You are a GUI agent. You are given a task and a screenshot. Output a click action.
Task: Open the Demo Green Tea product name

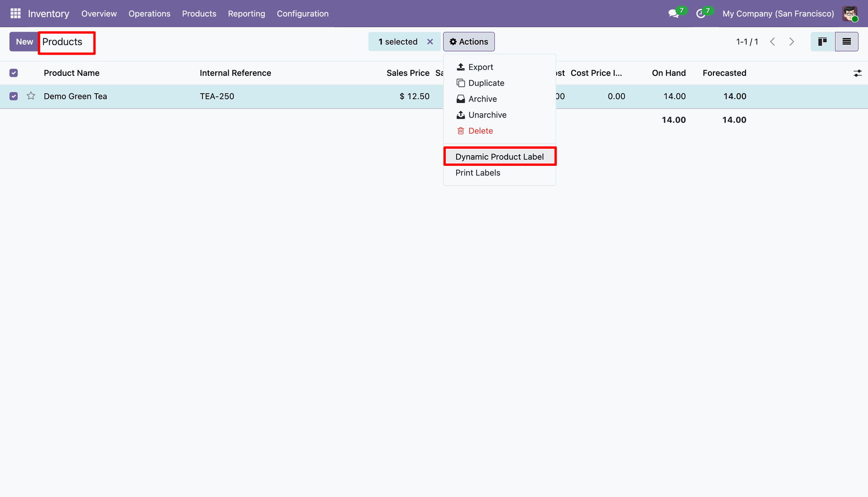[75, 96]
